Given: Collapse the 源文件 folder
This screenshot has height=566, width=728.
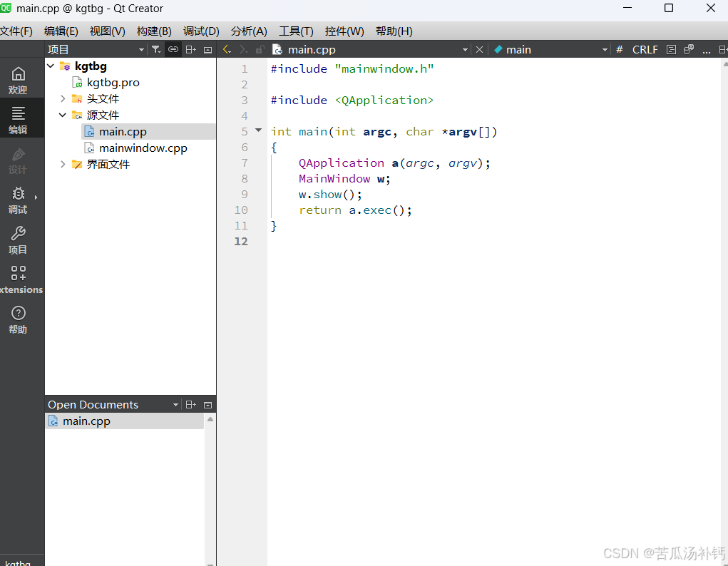Looking at the screenshot, I should (63, 115).
